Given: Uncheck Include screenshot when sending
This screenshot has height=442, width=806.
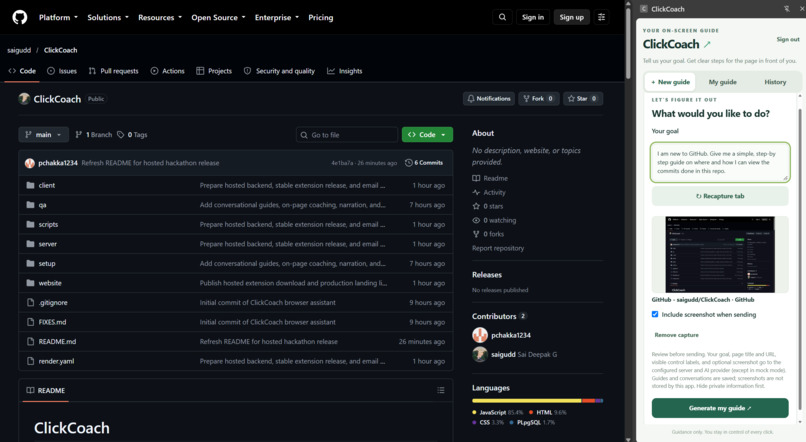Looking at the screenshot, I should point(655,314).
